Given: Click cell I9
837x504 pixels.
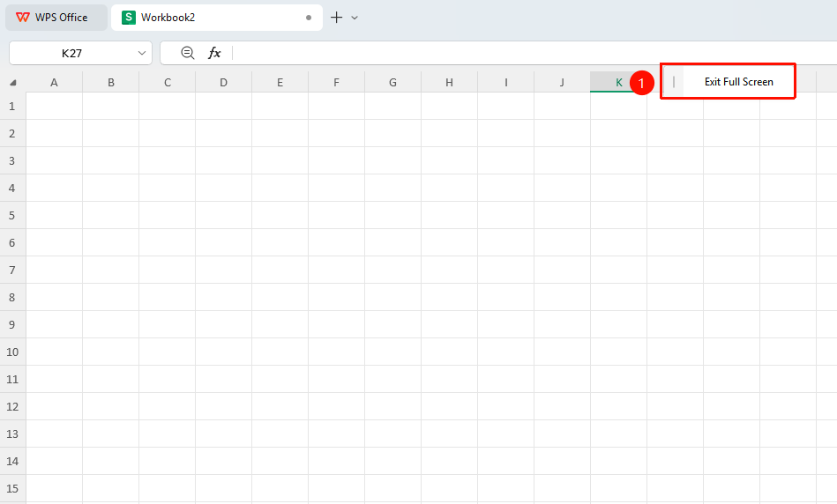Looking at the screenshot, I should [x=506, y=324].
